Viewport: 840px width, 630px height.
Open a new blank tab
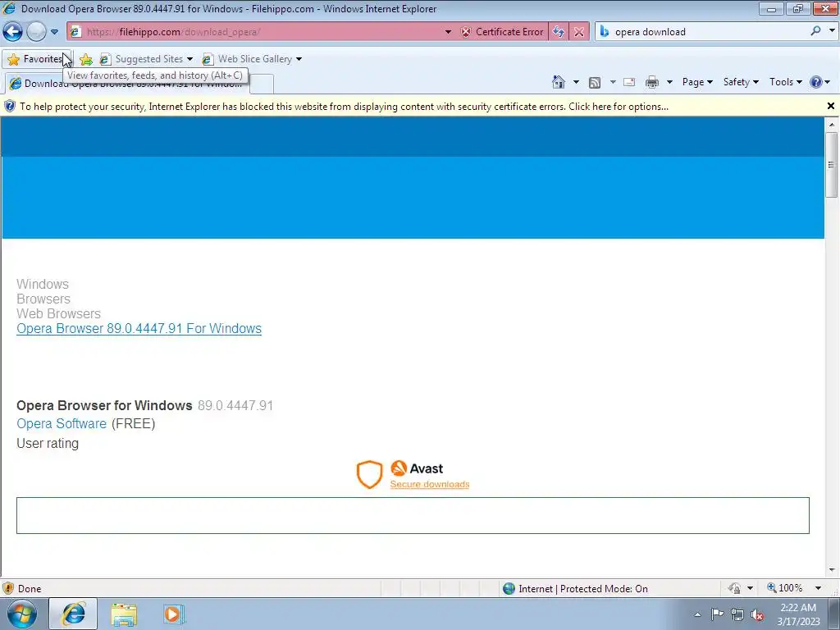tap(262, 84)
